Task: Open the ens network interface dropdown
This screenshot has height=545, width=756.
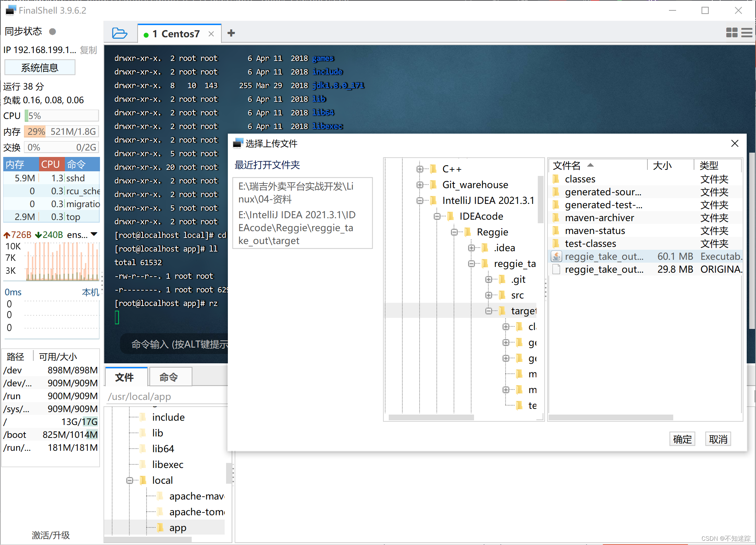Action: (x=94, y=234)
